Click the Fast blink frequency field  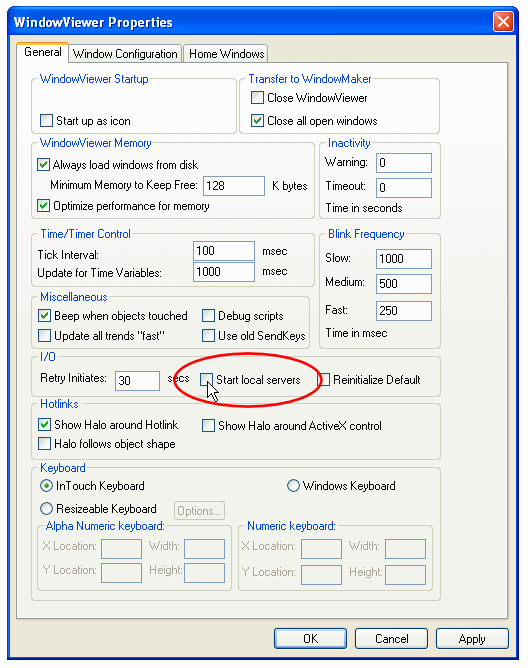point(404,311)
